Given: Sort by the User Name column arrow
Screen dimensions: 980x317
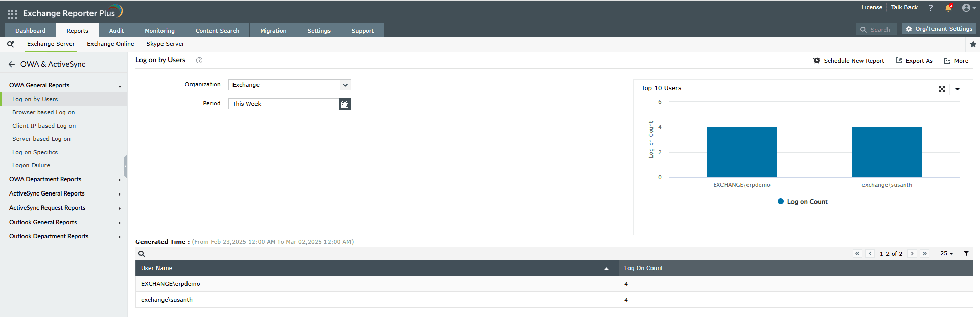Looking at the screenshot, I should [606, 269].
